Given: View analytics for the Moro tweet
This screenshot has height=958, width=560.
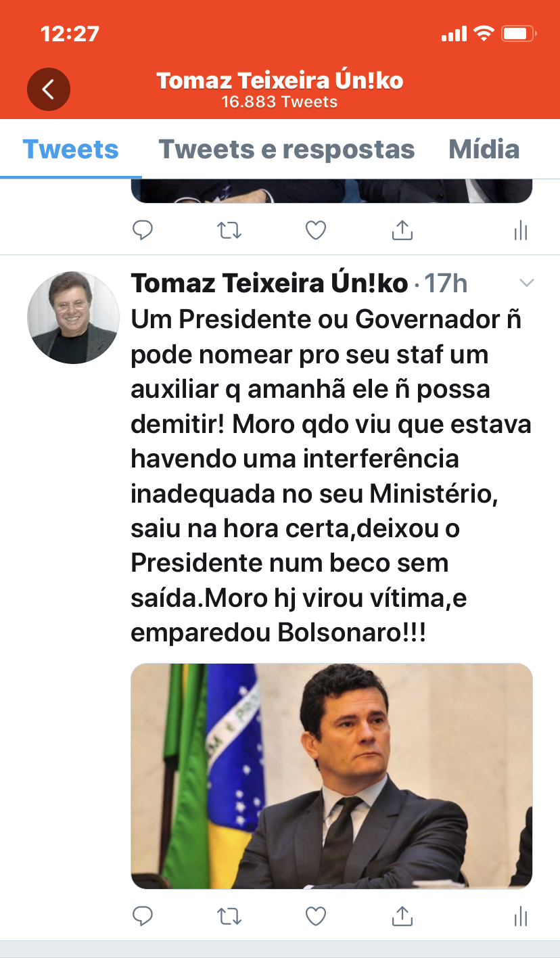Looking at the screenshot, I should point(520,917).
